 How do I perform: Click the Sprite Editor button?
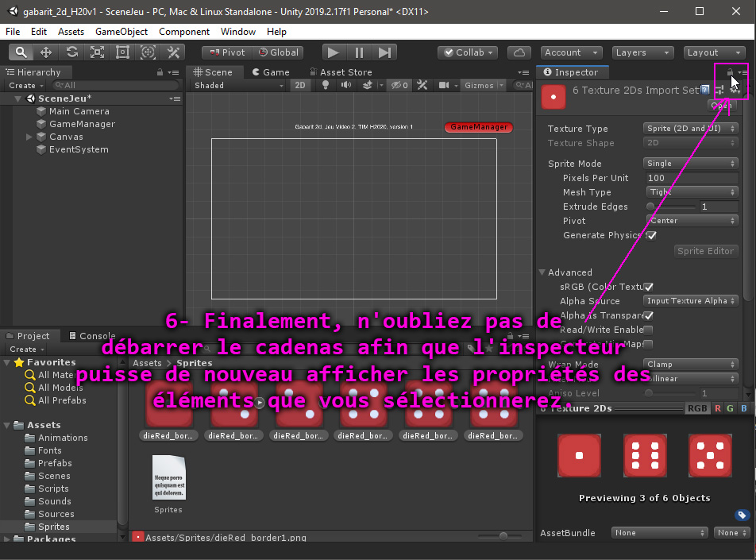tap(705, 251)
